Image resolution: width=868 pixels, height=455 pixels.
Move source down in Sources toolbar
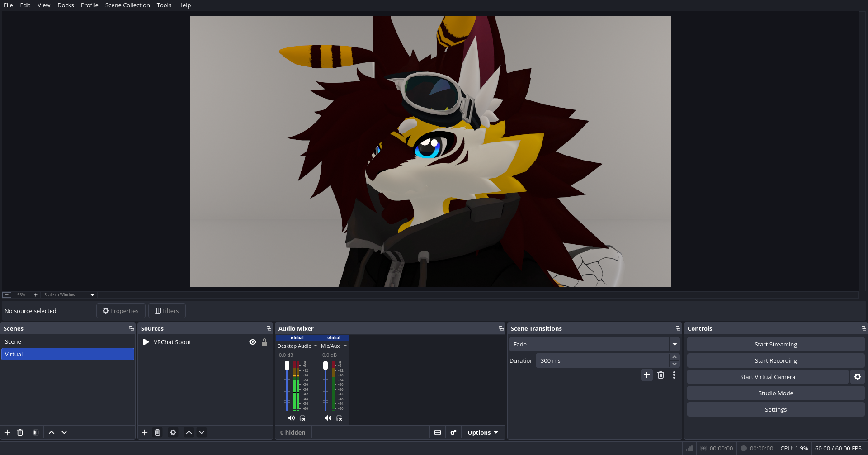[x=202, y=432]
